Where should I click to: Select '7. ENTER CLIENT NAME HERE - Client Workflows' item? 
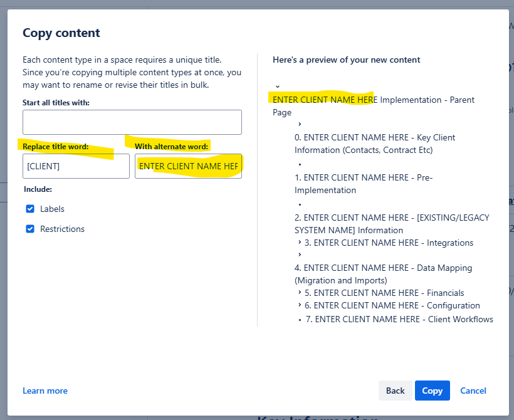tap(399, 319)
